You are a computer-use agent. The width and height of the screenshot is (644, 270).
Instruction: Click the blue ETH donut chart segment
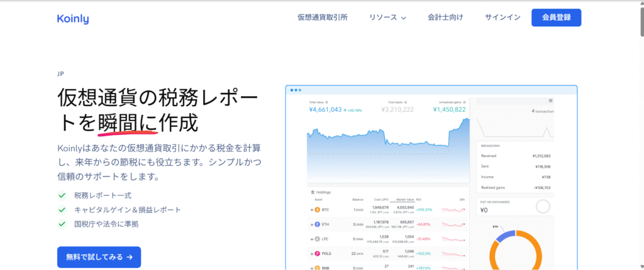pyautogui.click(x=505, y=235)
